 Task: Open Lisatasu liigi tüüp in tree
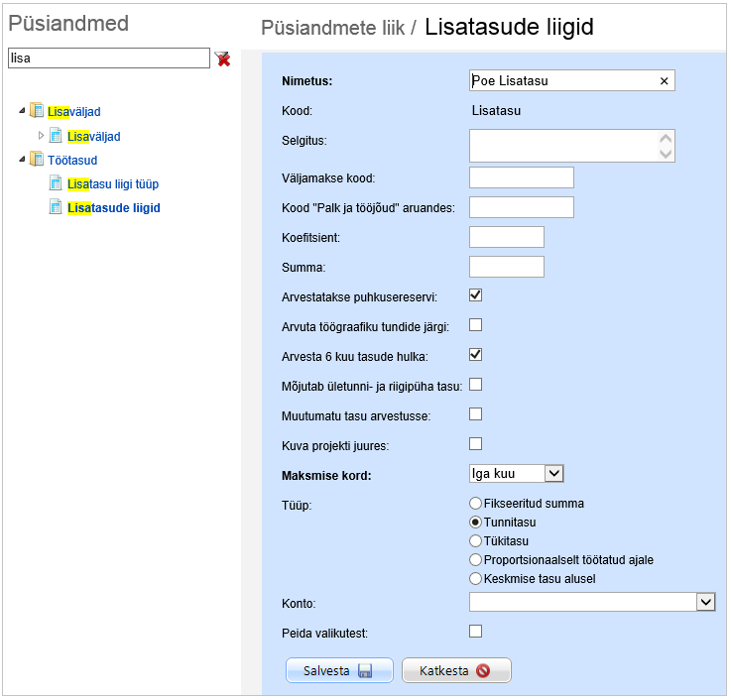(113, 183)
